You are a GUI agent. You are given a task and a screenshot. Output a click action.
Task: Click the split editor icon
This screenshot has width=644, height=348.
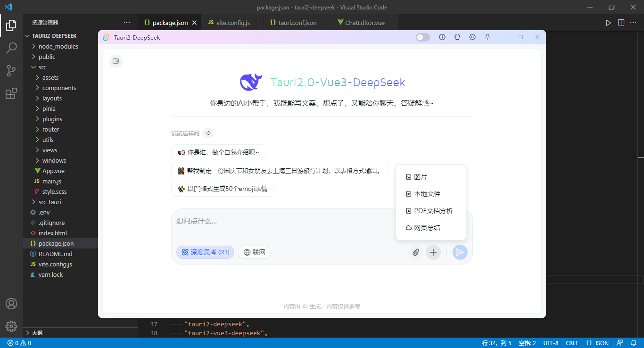[621, 23]
